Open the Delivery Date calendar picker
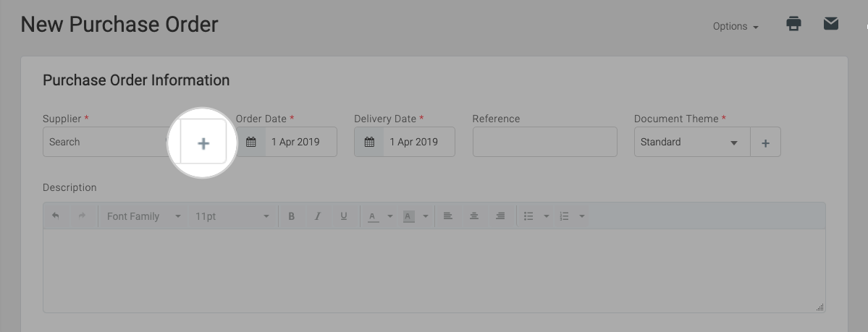The image size is (868, 332). click(369, 142)
